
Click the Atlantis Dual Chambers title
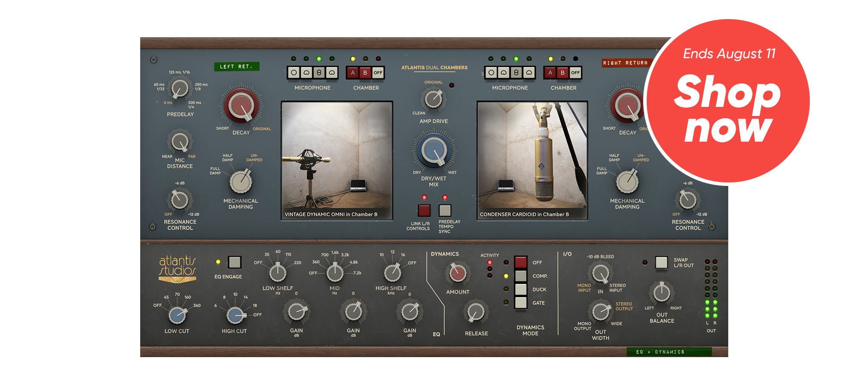click(x=434, y=68)
